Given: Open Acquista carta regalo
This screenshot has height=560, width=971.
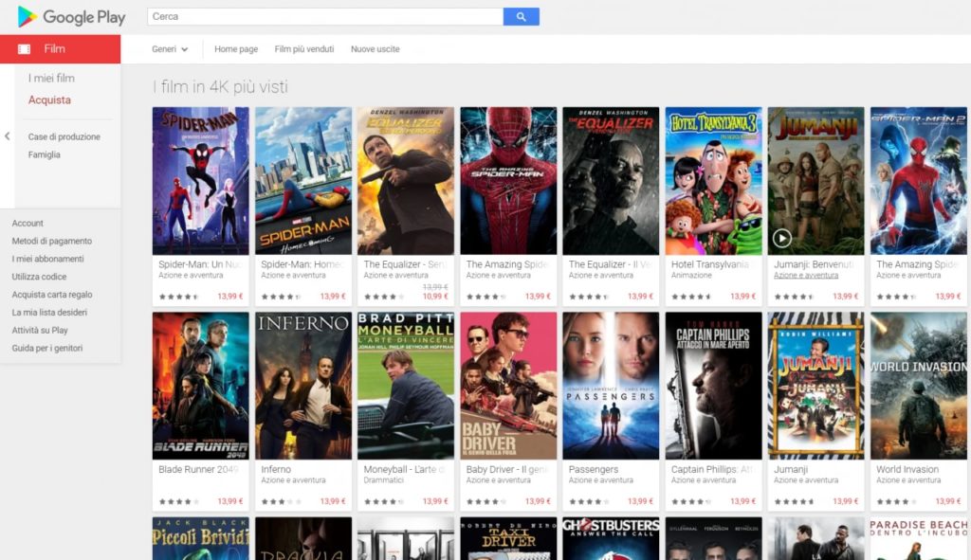Looking at the screenshot, I should [52, 295].
